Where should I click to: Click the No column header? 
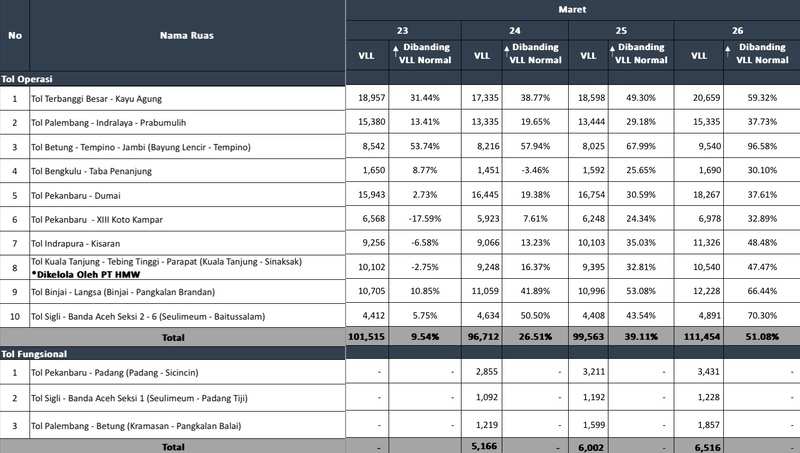(x=14, y=35)
